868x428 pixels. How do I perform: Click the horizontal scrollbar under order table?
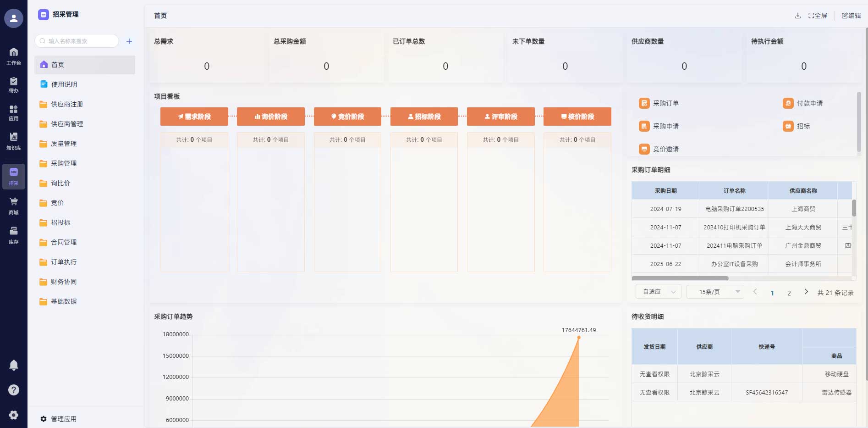[680, 278]
